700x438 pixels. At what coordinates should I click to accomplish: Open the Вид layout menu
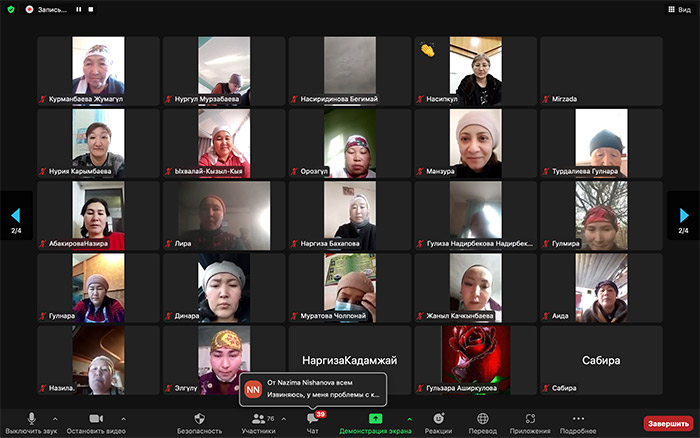coord(677,9)
